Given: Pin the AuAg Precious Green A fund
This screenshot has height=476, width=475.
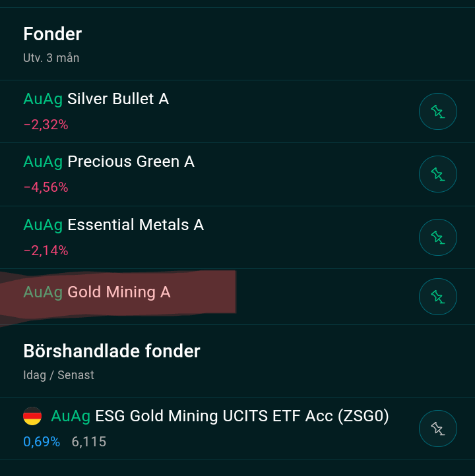Looking at the screenshot, I should pos(437,175).
